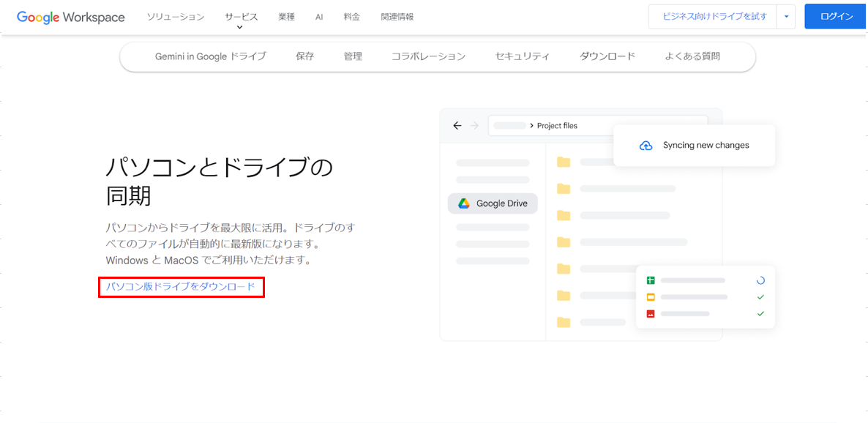Viewport: 868px width, 423px height.
Task: Click the green Sheets file icon
Action: coord(651,281)
